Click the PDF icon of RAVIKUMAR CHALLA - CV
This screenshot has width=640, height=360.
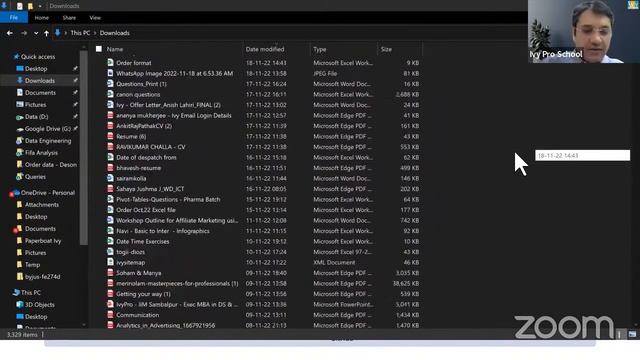pyautogui.click(x=110, y=147)
